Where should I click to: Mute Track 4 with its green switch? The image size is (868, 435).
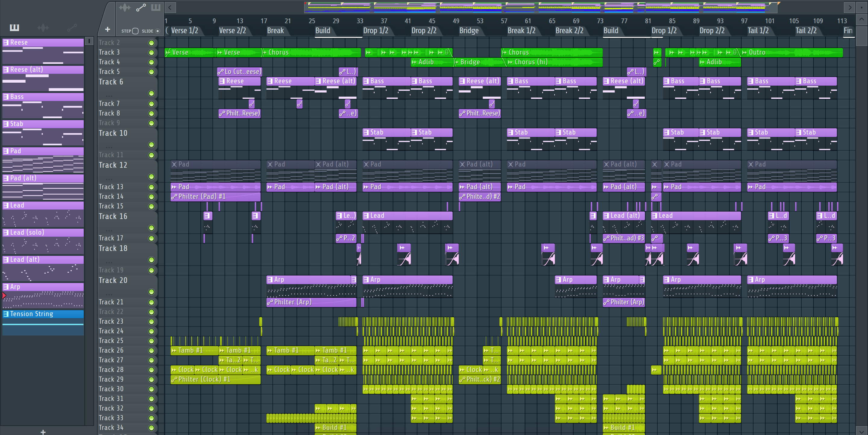151,62
